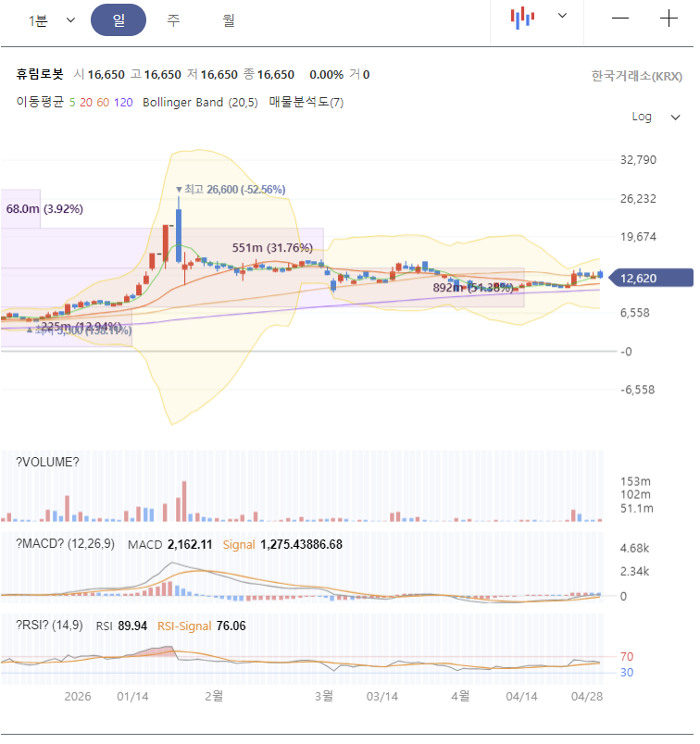The height and width of the screenshot is (744, 700).
Task: Click the RSI 30 oversold level label
Action: tap(627, 673)
